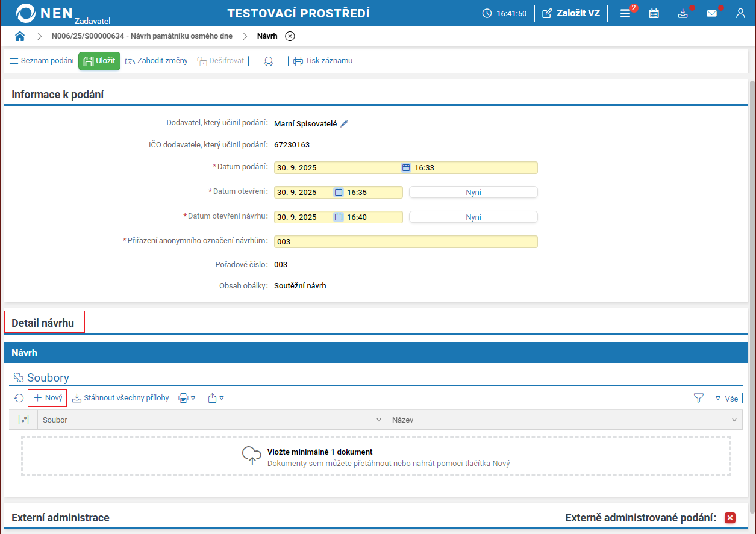Screen dimensions: 756x534
Task: Open breadcrumb N006/25/S00000634 procurement link
Action: (x=142, y=36)
